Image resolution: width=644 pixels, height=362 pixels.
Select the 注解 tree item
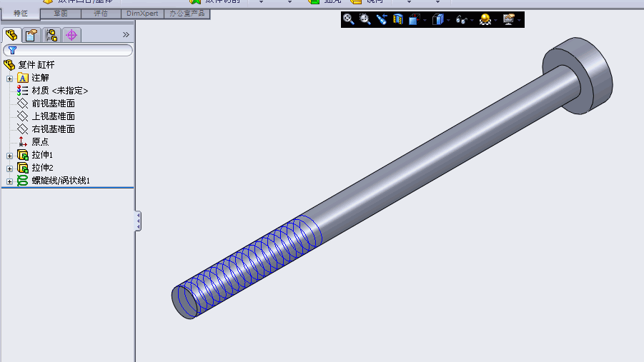coord(40,78)
